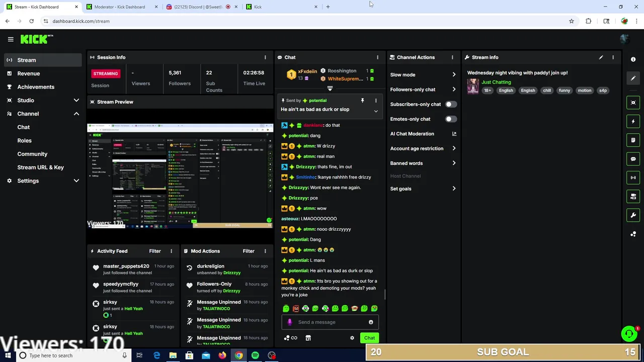Open Activity Feed three-dot menu
The width and height of the screenshot is (644, 362).
(x=171, y=251)
